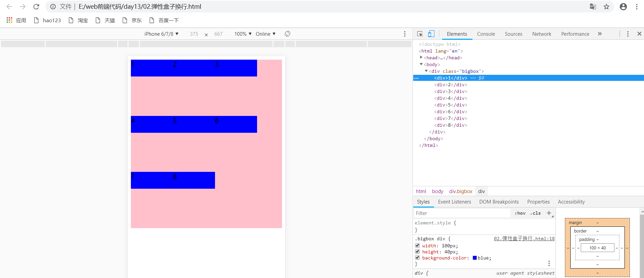Click the height field showing 667

click(218, 34)
